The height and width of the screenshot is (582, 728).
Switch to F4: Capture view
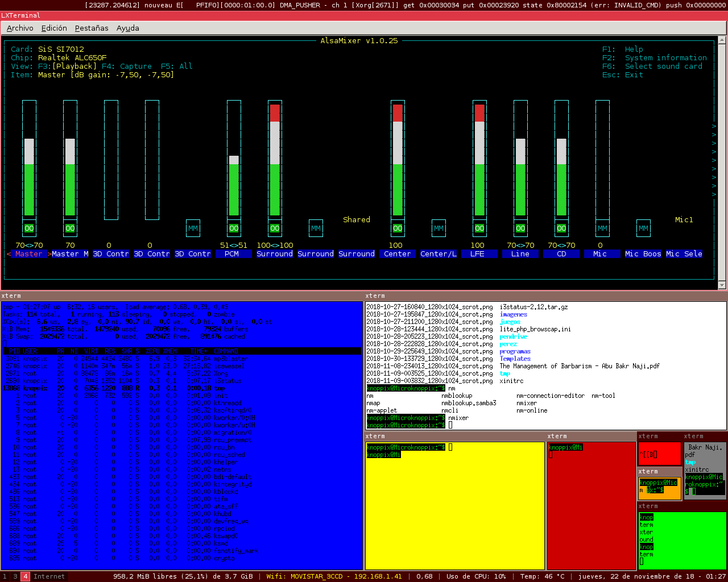click(x=127, y=66)
